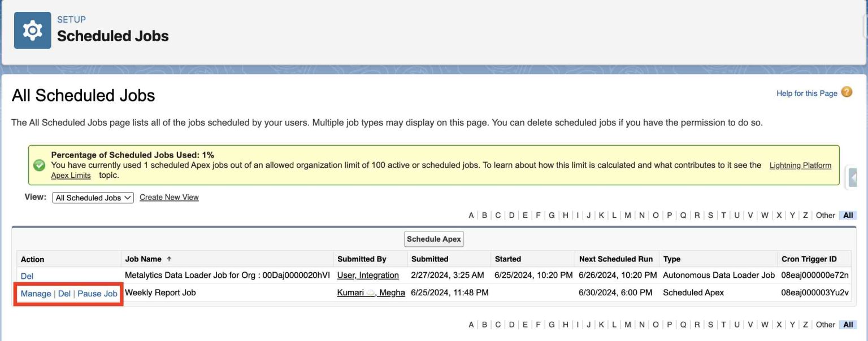Select Other in the bottom alphabet filter
The image size is (868, 341).
(x=826, y=325)
